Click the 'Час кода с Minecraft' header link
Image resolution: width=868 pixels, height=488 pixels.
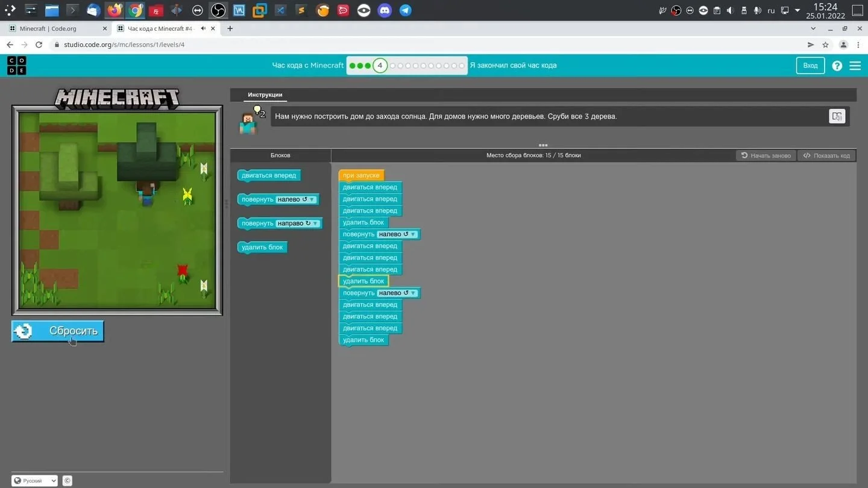coord(308,65)
